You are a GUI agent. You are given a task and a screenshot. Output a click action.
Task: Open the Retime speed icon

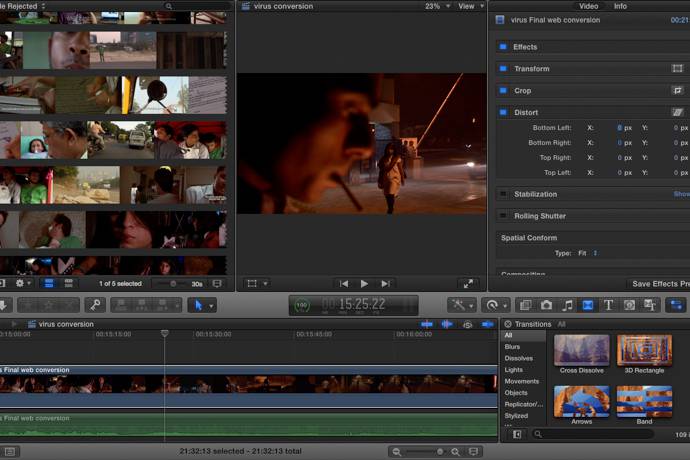click(x=492, y=305)
